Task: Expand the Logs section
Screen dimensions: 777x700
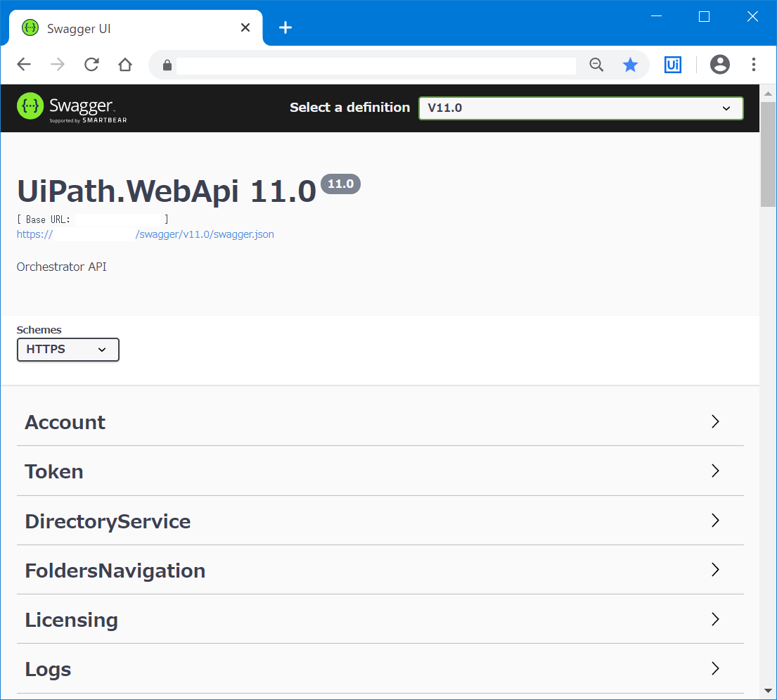Action: (x=380, y=669)
